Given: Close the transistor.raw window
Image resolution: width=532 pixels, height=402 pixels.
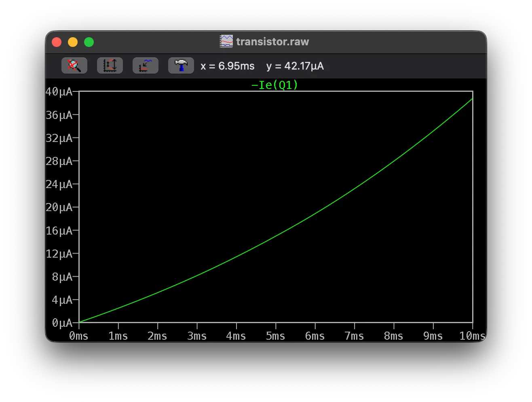Looking at the screenshot, I should tap(57, 42).
